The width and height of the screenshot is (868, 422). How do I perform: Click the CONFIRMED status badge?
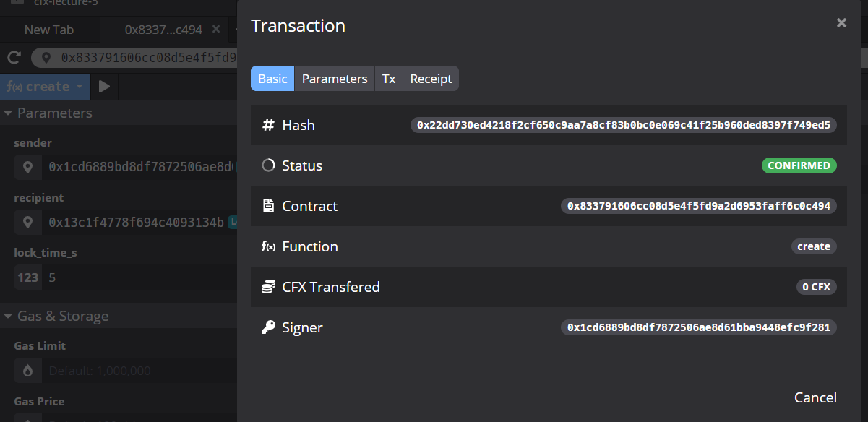pyautogui.click(x=799, y=165)
